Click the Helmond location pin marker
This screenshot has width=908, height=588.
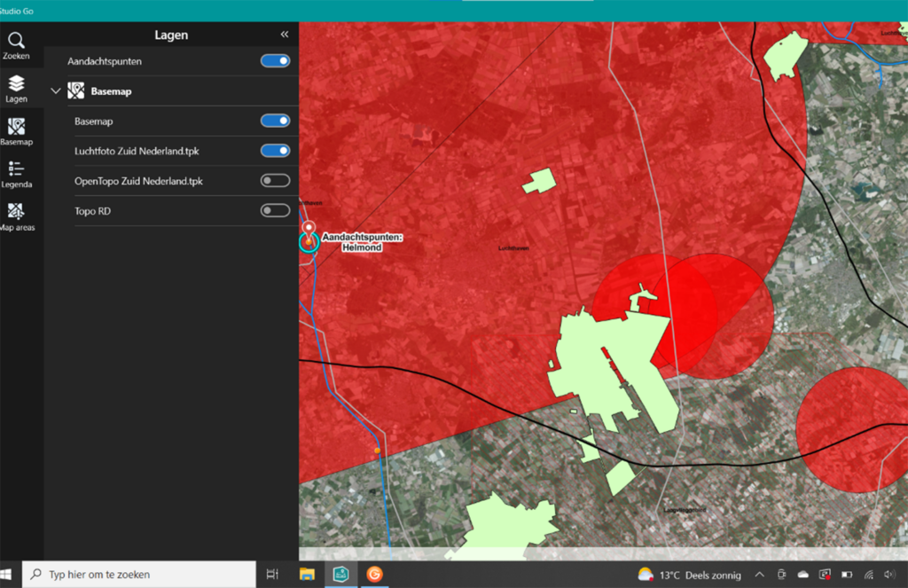tap(309, 230)
